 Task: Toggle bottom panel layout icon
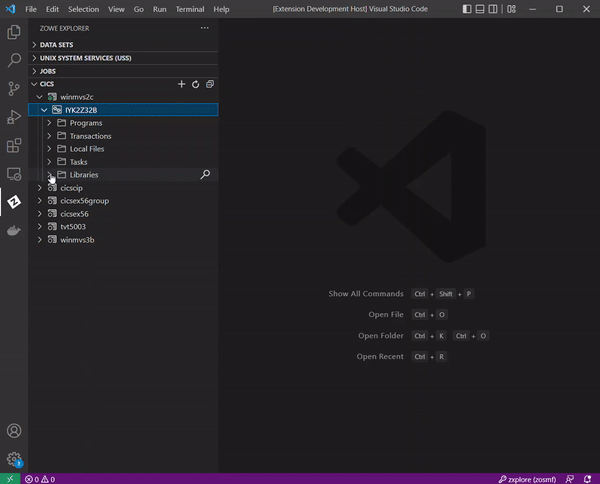click(x=480, y=9)
